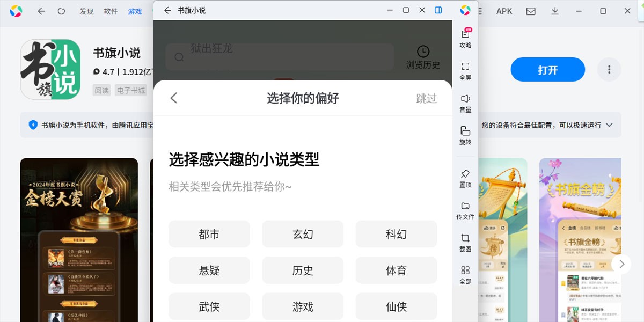Expand the device configuration notice chevron
644x322 pixels.
[609, 125]
